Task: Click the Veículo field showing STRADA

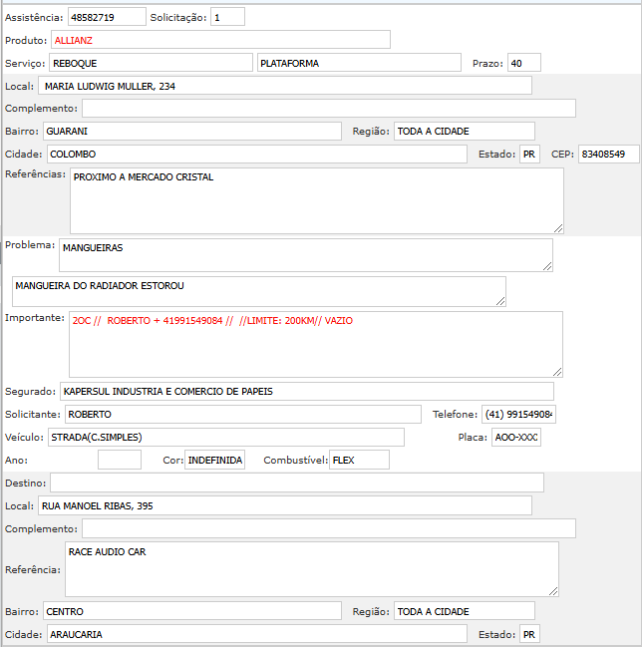Action: 225,437
